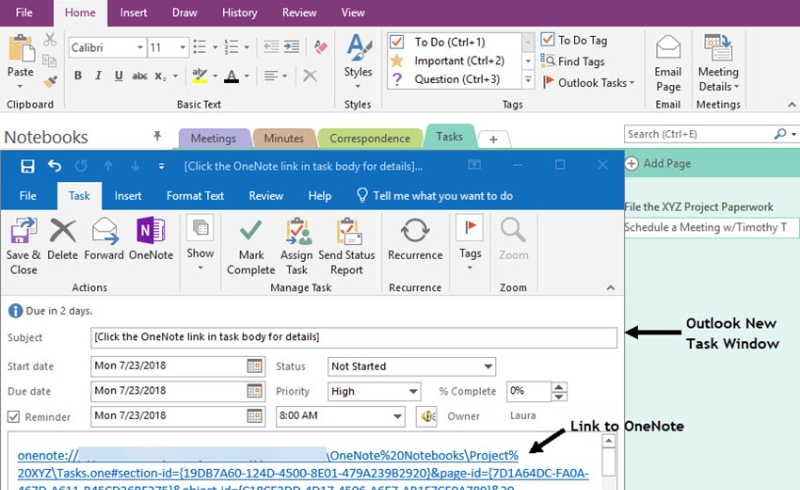Click the font color A icon
The width and height of the screenshot is (800, 490).
232,76
